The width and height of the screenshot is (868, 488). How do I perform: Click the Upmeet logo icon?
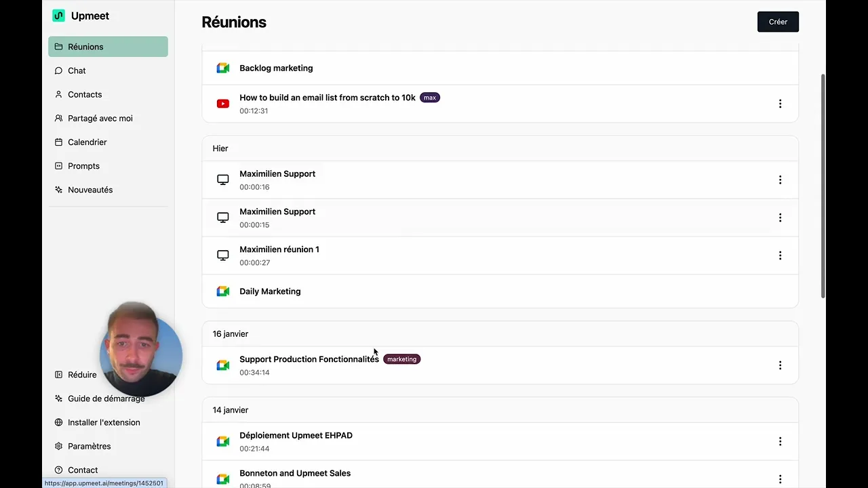pos(59,16)
